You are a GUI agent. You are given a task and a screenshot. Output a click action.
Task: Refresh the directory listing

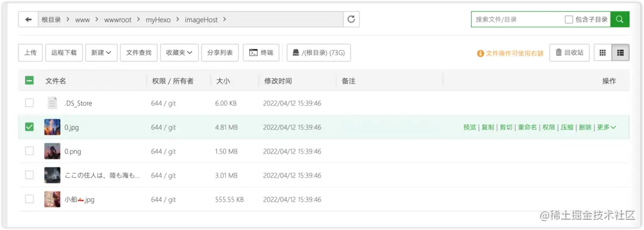[351, 19]
